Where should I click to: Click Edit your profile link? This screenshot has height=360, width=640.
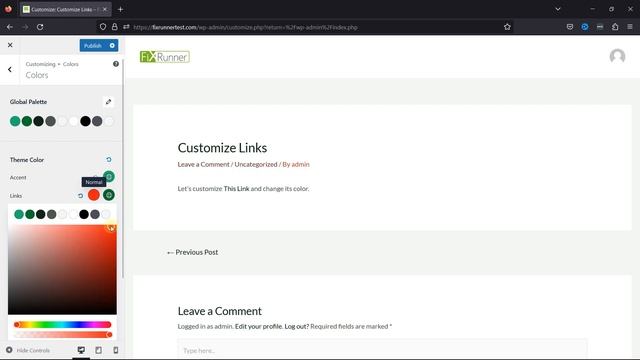pos(258,326)
